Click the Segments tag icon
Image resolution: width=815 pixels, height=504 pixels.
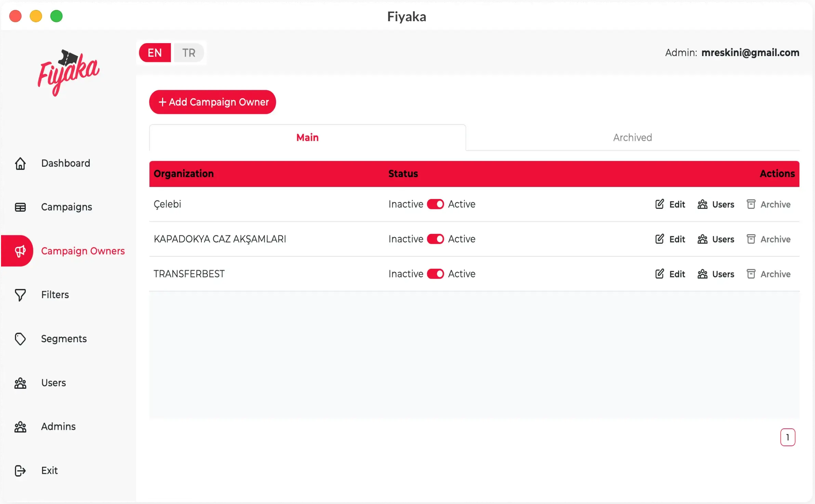coord(20,339)
